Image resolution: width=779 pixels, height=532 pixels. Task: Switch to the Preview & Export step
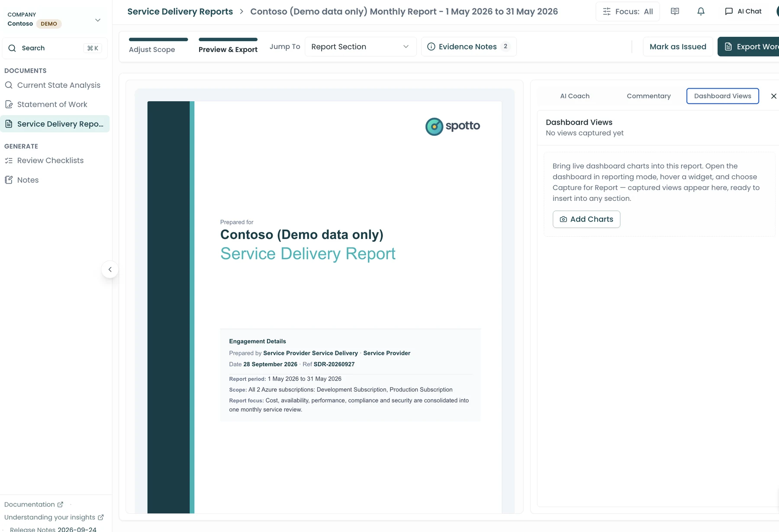[228, 46]
